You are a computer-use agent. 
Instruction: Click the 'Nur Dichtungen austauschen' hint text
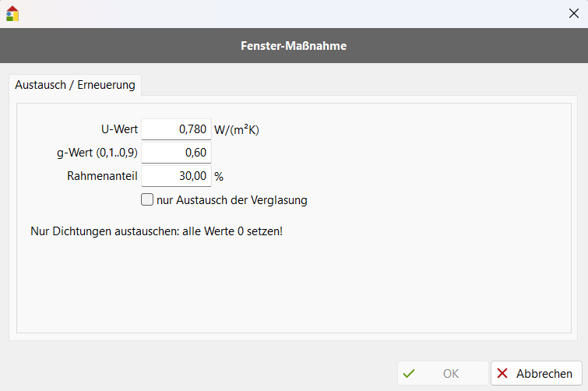[x=156, y=231]
